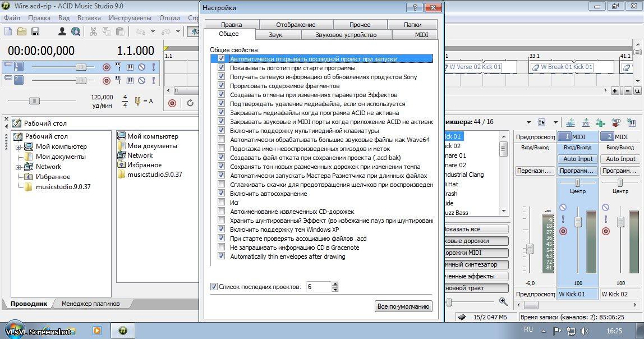644x339 pixels.
Task: Save project using the floppy disk icon
Action: (35, 31)
